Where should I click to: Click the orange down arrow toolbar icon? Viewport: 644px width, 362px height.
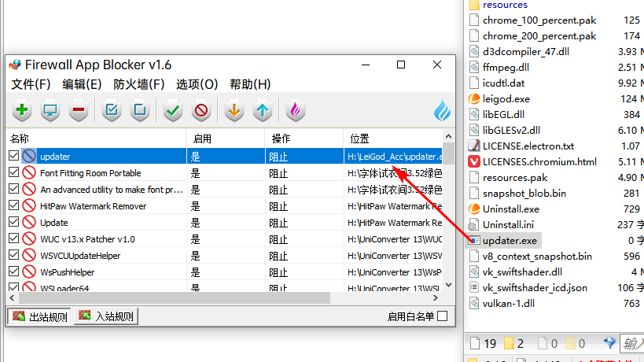click(x=234, y=110)
